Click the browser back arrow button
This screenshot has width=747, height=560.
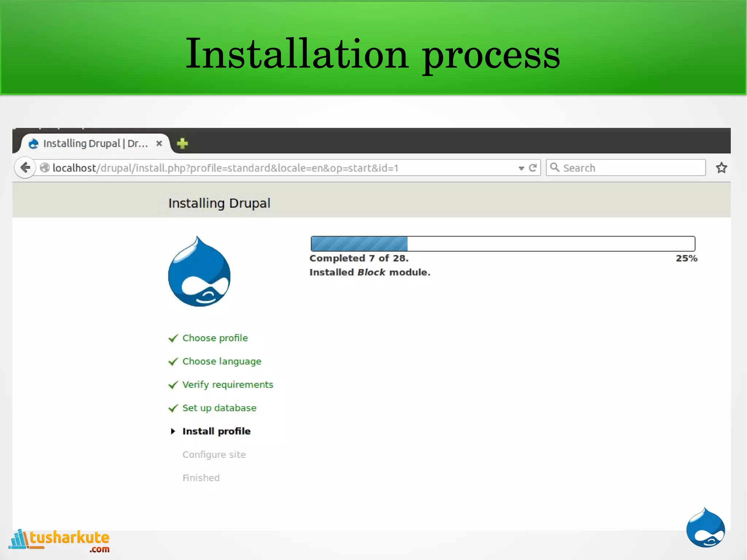click(25, 168)
